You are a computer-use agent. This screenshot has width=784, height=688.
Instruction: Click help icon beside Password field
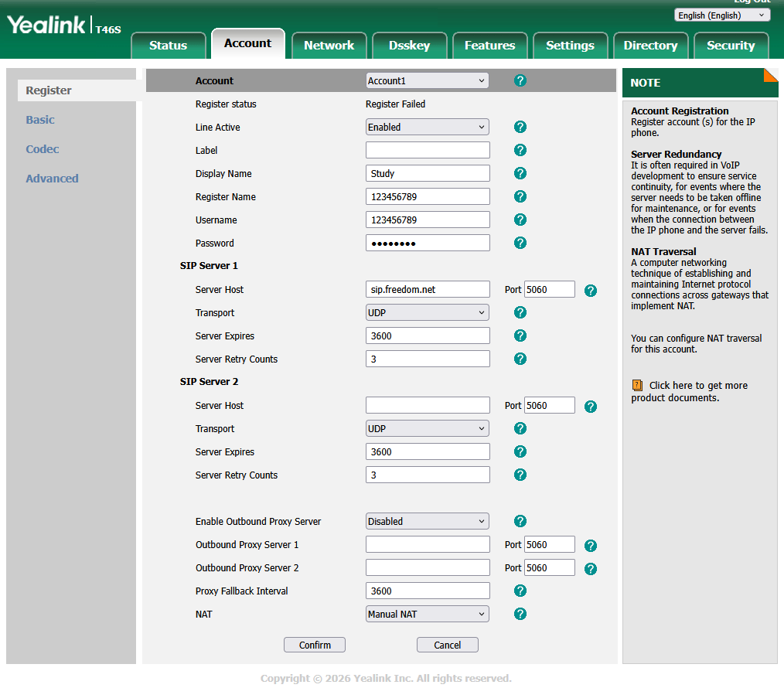(x=520, y=243)
